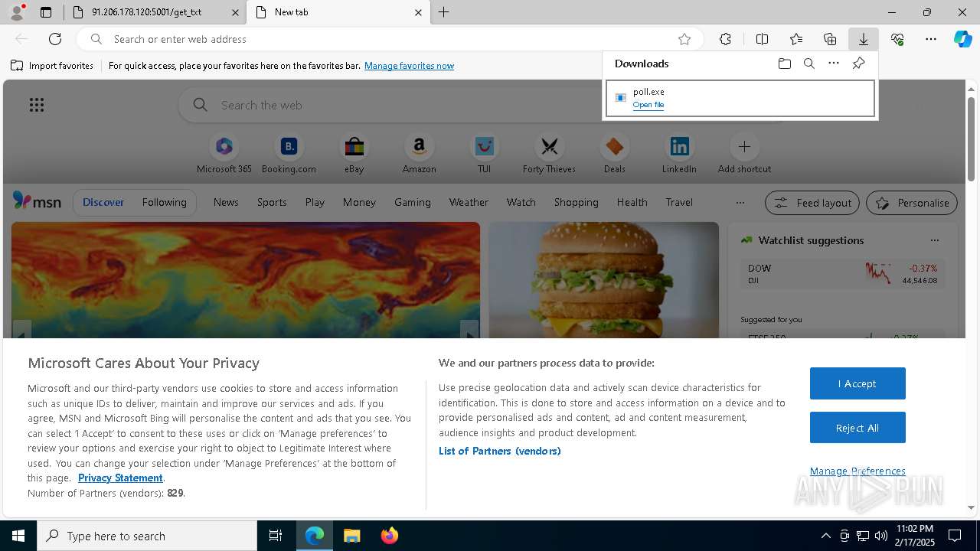Open a new tab with plus button
980x551 pixels.
[x=444, y=12]
